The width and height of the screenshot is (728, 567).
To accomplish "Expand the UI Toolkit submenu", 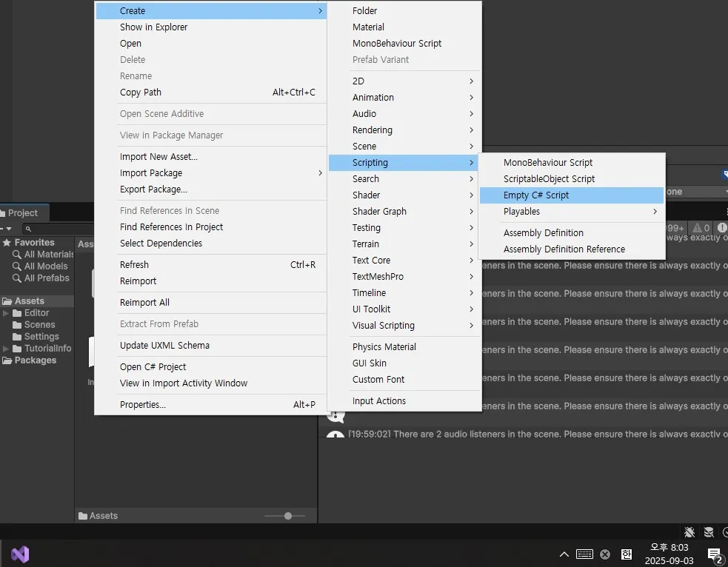I will coord(404,309).
